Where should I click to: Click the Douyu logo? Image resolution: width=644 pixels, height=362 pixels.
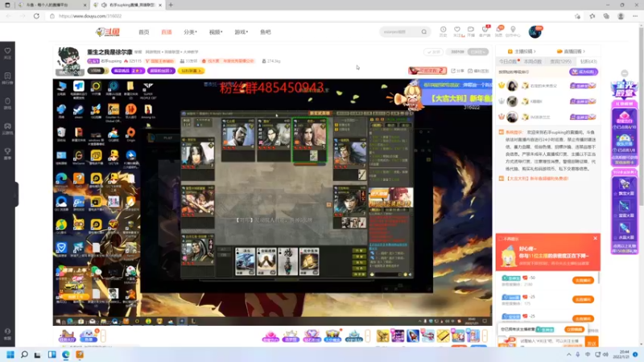tap(108, 32)
